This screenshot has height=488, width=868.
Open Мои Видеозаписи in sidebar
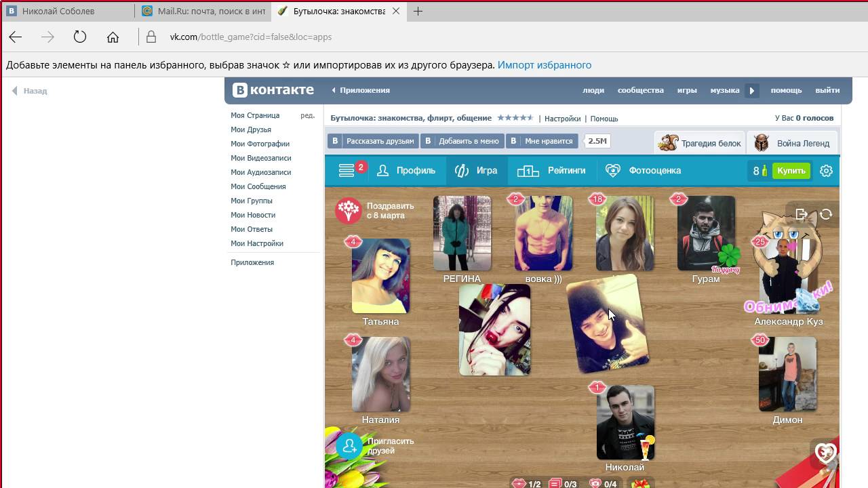(x=261, y=158)
